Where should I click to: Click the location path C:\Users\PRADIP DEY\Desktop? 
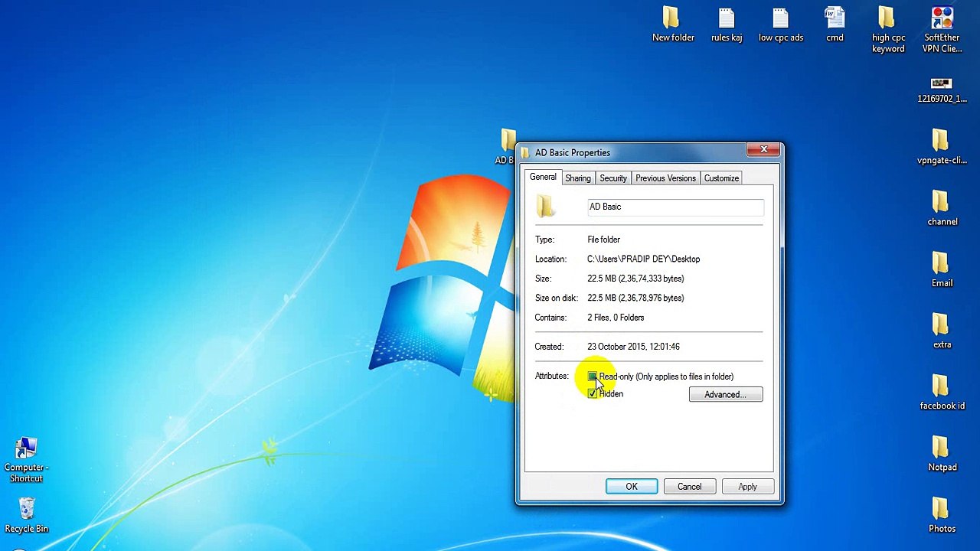(x=643, y=259)
